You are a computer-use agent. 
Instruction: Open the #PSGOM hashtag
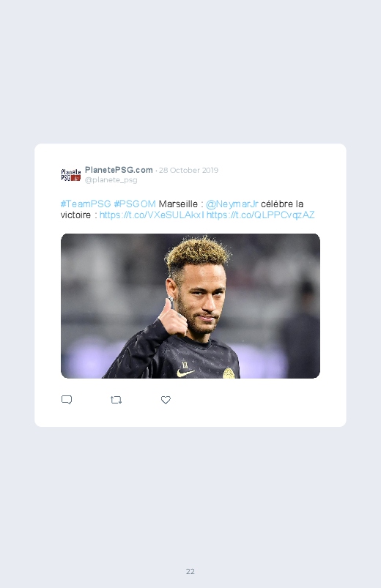tap(134, 204)
